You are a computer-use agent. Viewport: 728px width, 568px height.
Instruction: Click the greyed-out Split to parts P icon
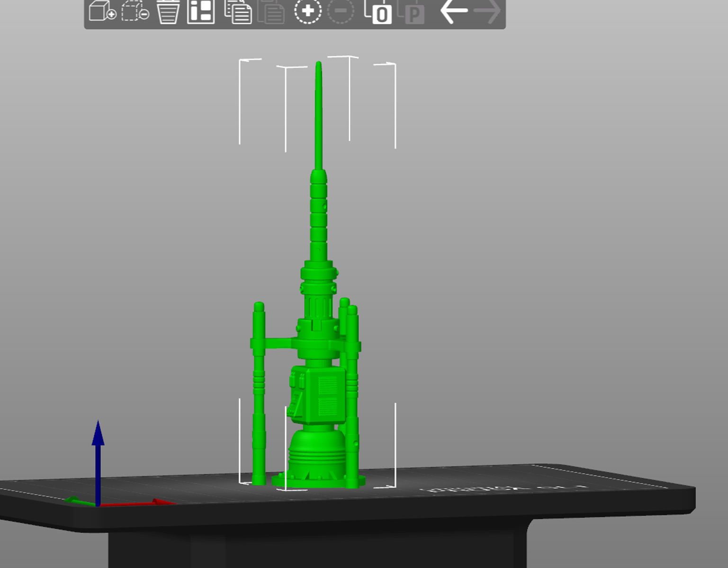coord(411,11)
